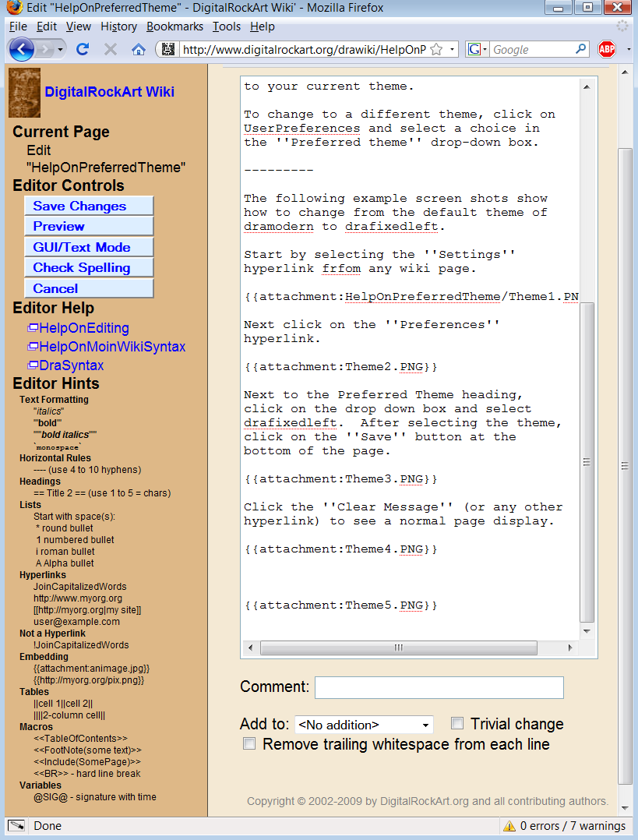Go to the browser Home page icon
The width and height of the screenshot is (638, 840).
click(139, 49)
